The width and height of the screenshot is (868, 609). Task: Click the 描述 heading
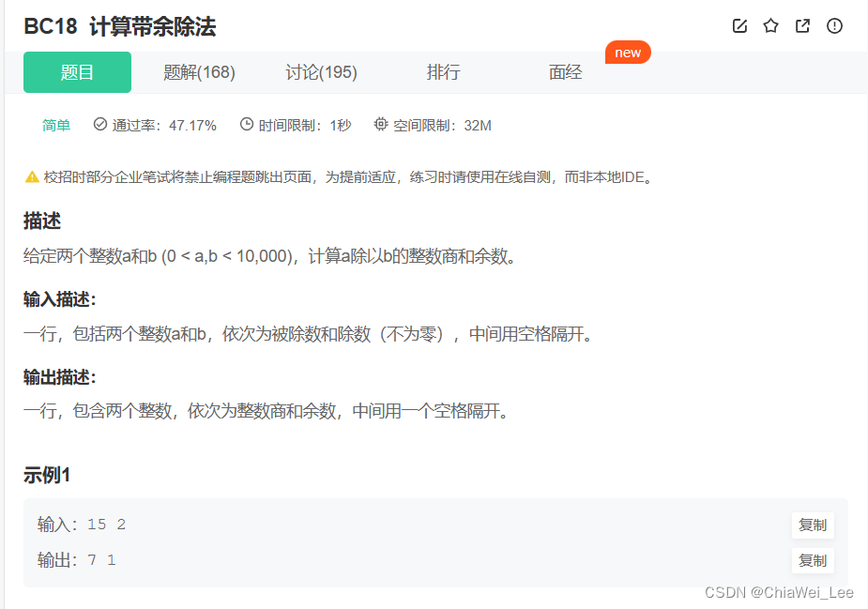click(x=42, y=221)
